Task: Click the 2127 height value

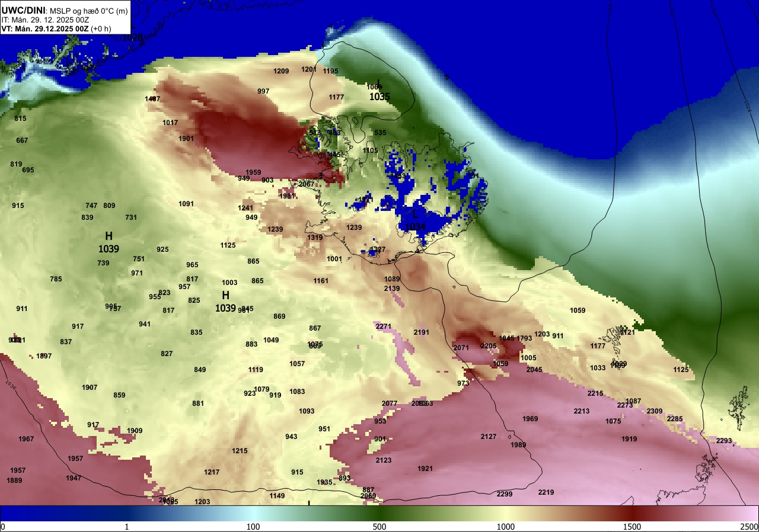Action: pyautogui.click(x=489, y=437)
